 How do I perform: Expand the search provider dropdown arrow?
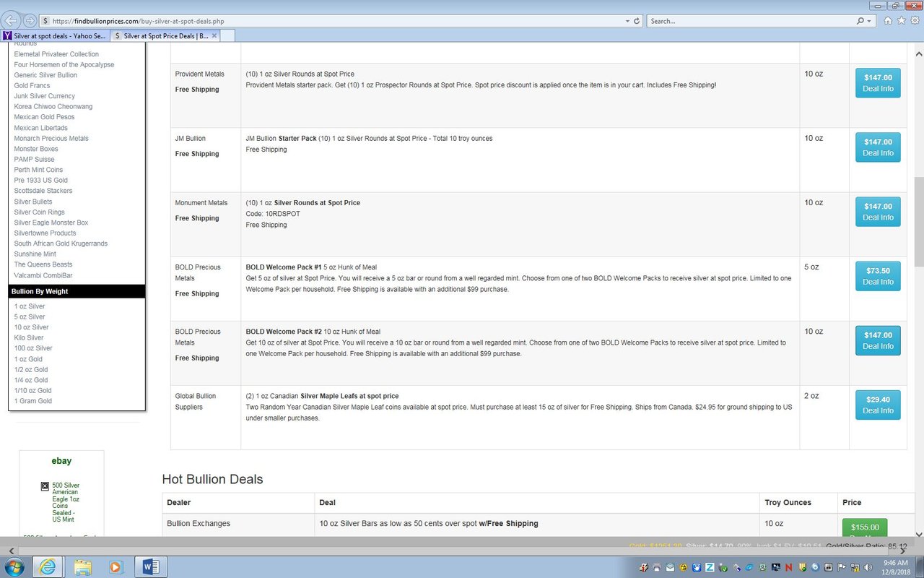coord(870,21)
